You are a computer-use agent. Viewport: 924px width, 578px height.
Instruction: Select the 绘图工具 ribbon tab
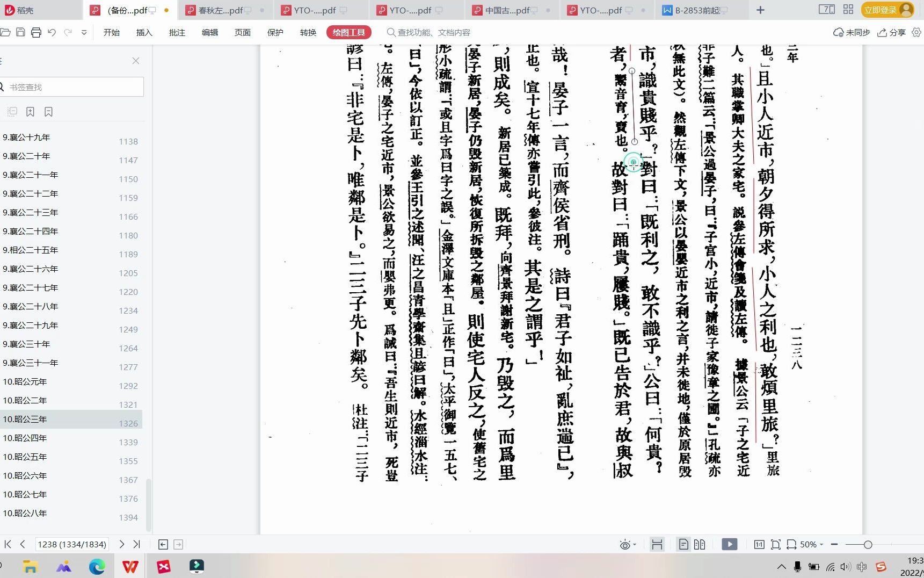tap(349, 33)
